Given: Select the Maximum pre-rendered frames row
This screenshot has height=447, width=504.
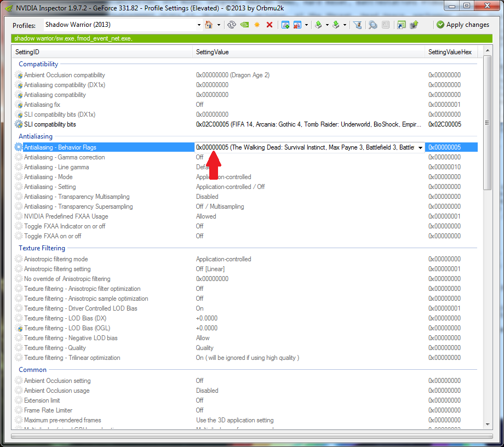Looking at the screenshot, I should [245, 420].
